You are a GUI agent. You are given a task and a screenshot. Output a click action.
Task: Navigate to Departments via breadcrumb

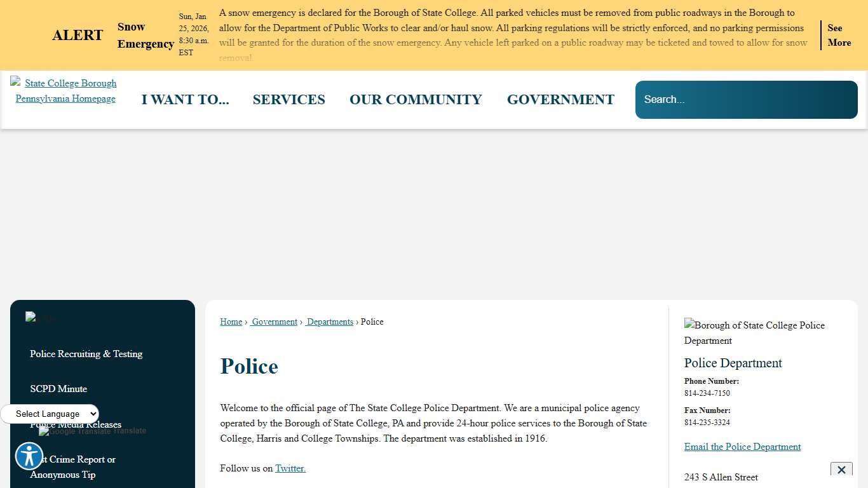(x=329, y=322)
